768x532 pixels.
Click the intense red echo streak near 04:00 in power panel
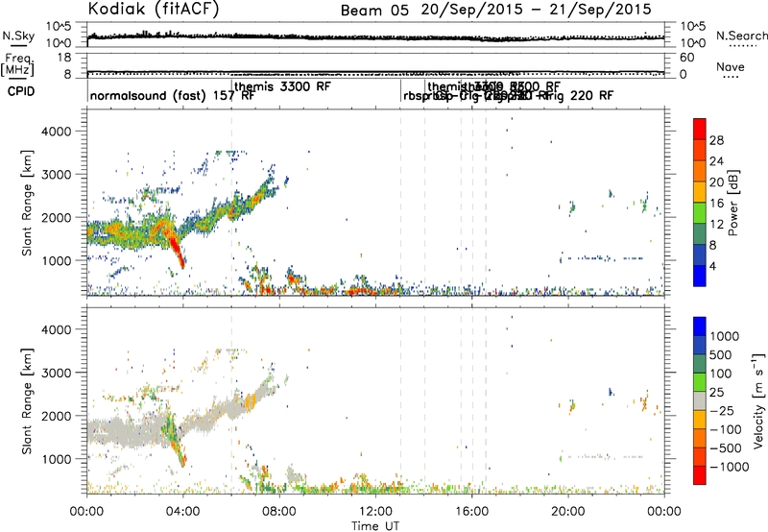coord(175,247)
